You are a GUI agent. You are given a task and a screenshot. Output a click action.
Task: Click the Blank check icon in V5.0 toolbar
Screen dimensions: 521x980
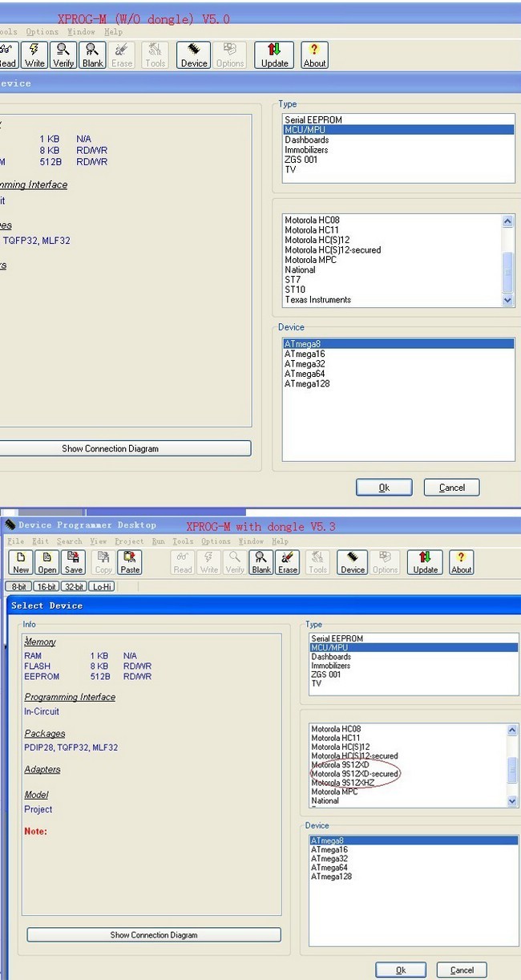pos(93,55)
